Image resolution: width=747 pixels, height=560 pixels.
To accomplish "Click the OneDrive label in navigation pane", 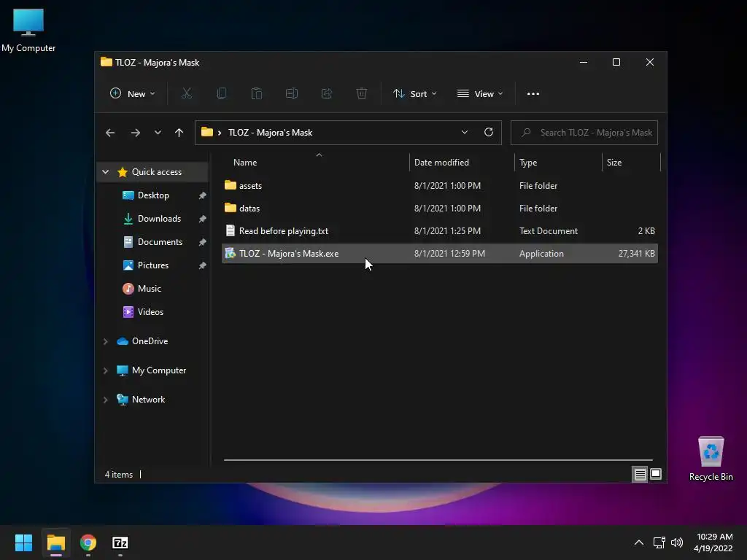I will coord(150,341).
